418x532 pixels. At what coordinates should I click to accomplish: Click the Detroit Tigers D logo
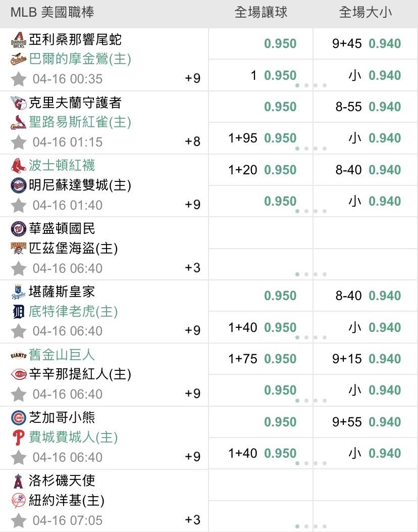coord(18,312)
